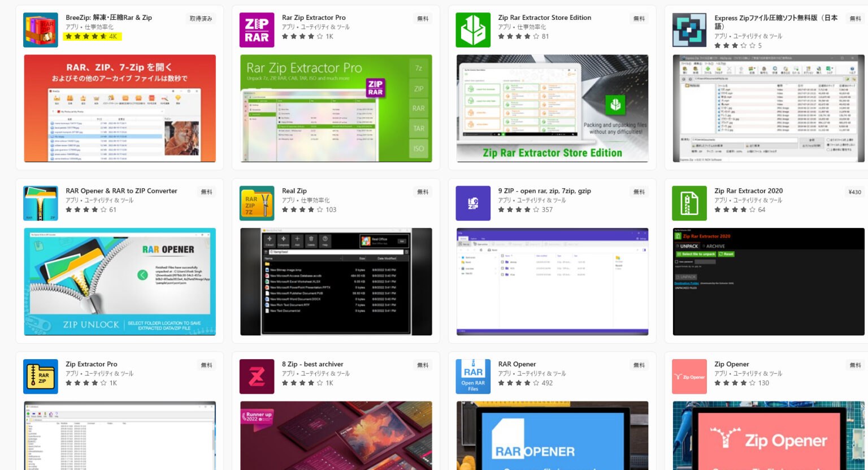Open the RAR OPENER zipper preview image
Image resolution: width=868 pixels, height=470 pixels.
(x=120, y=282)
